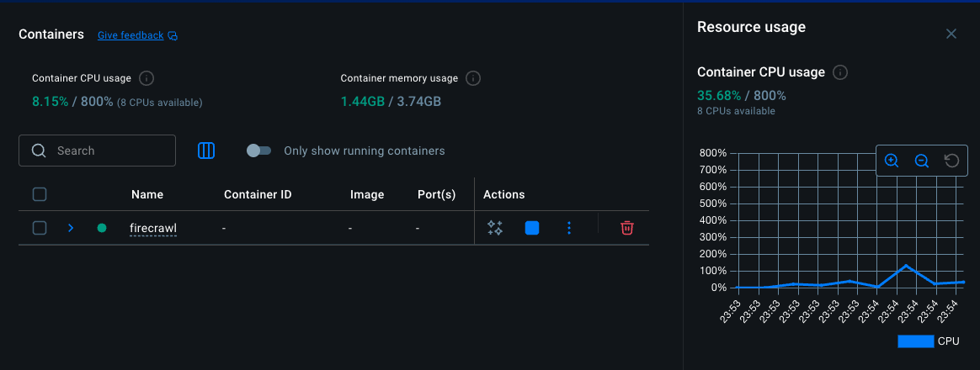
Task: Open more actions menu for firecrawl
Action: (569, 228)
